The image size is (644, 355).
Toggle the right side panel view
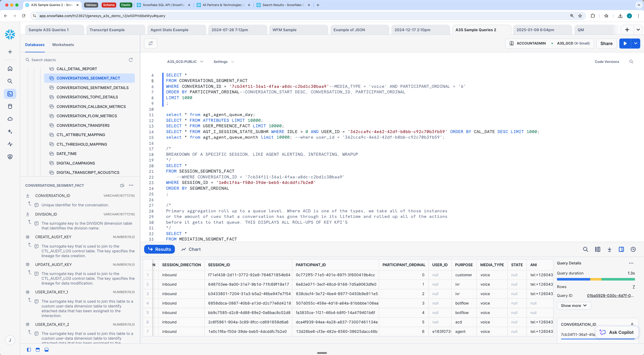[621, 249]
